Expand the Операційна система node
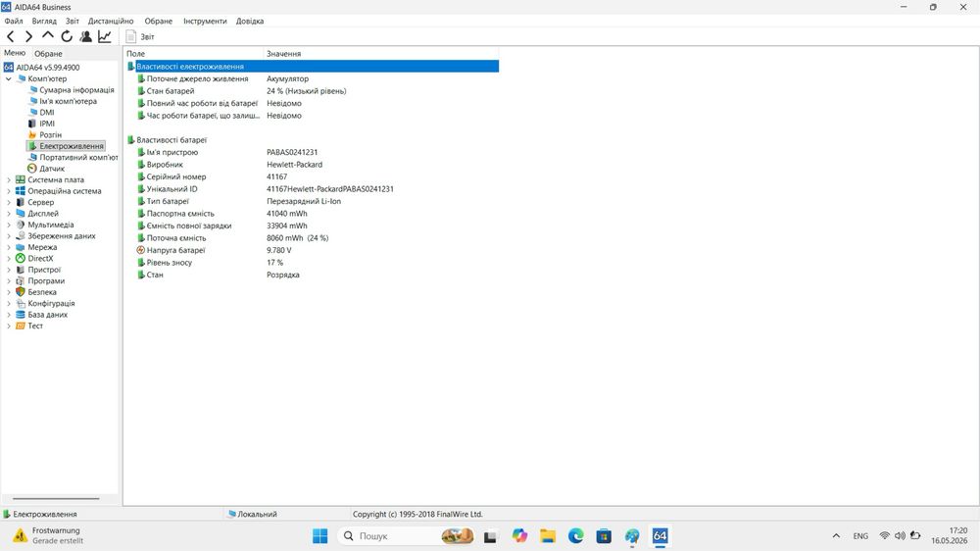Screen dimensions: 980x551 (x=8, y=191)
